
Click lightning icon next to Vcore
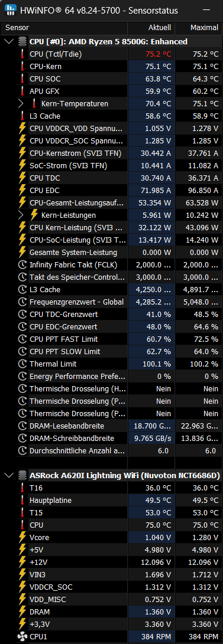point(22,537)
